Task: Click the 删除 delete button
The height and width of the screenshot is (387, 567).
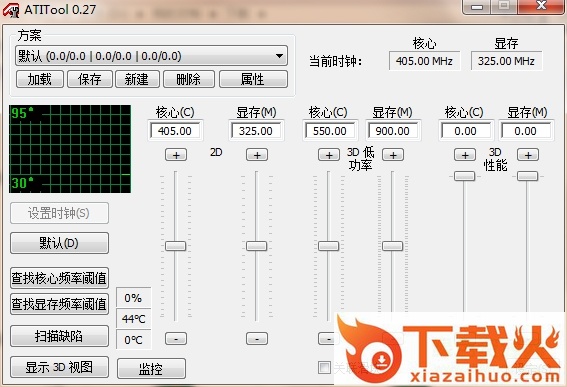Action: (189, 79)
